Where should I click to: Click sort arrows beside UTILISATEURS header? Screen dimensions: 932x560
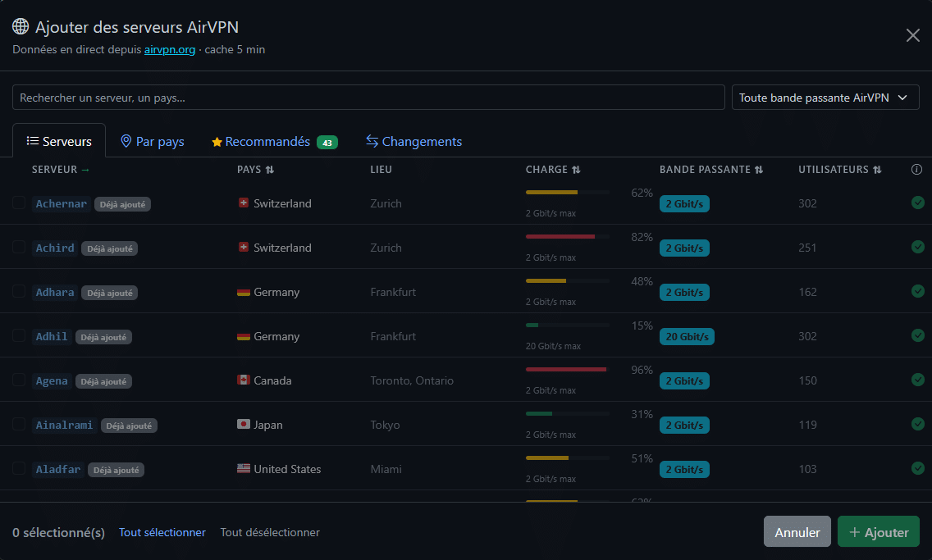[877, 170]
